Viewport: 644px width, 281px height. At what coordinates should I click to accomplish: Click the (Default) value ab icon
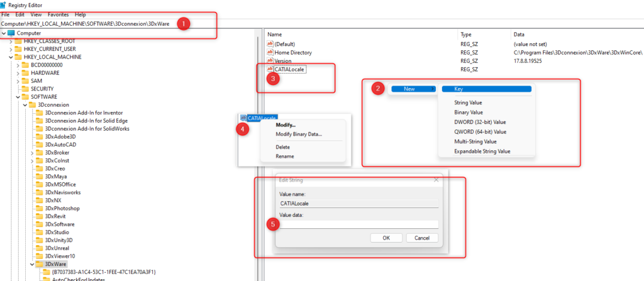(270, 44)
